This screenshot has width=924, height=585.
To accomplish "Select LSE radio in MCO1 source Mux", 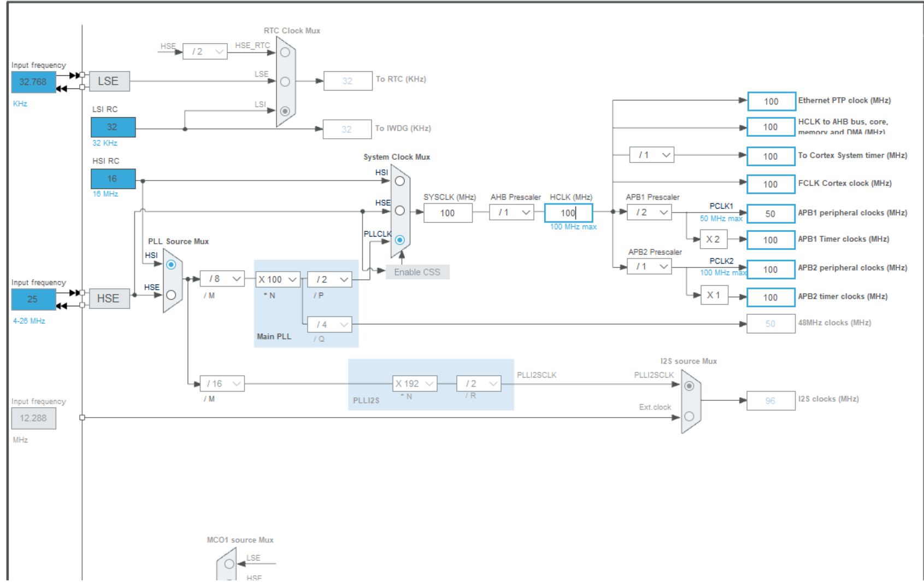I will (x=229, y=564).
